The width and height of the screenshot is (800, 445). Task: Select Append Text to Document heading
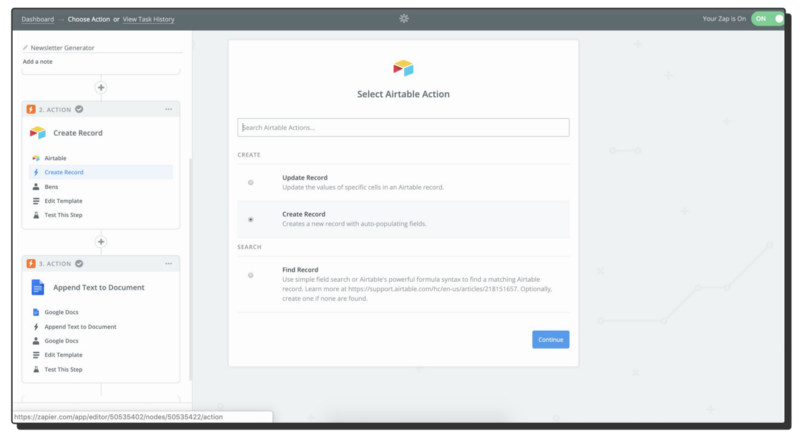pos(99,287)
